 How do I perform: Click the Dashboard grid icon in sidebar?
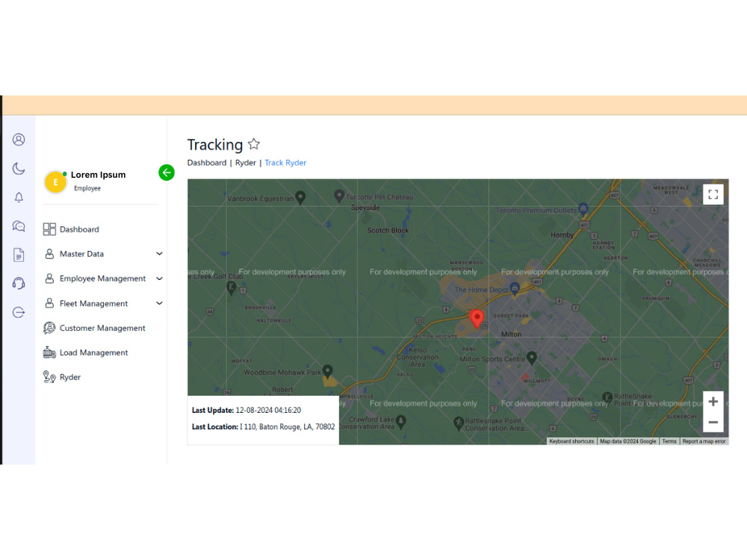[49, 229]
